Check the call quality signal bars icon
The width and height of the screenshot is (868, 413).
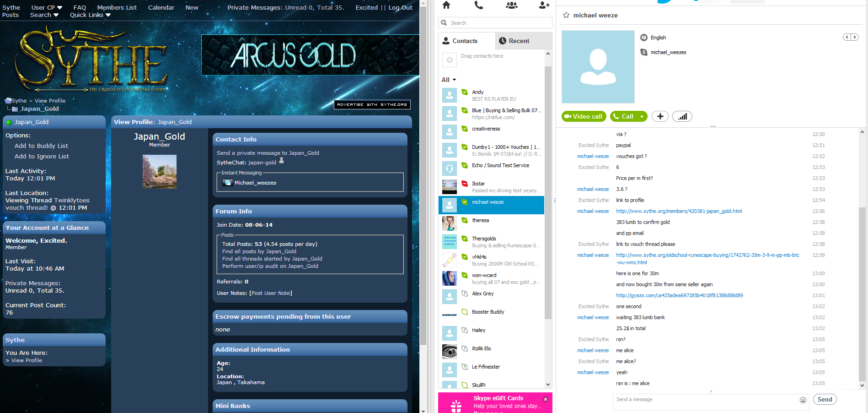pyautogui.click(x=682, y=116)
